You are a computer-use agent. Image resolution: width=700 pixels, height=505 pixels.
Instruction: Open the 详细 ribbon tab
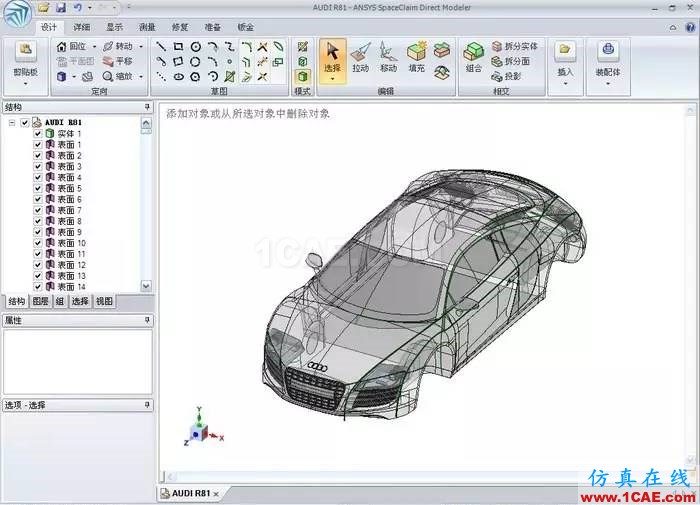(x=82, y=27)
